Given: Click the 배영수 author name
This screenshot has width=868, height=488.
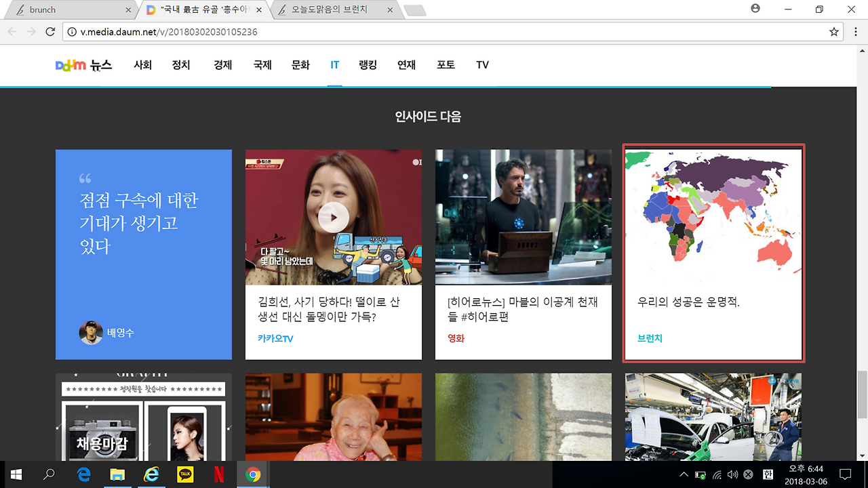Looking at the screenshot, I should click(121, 333).
